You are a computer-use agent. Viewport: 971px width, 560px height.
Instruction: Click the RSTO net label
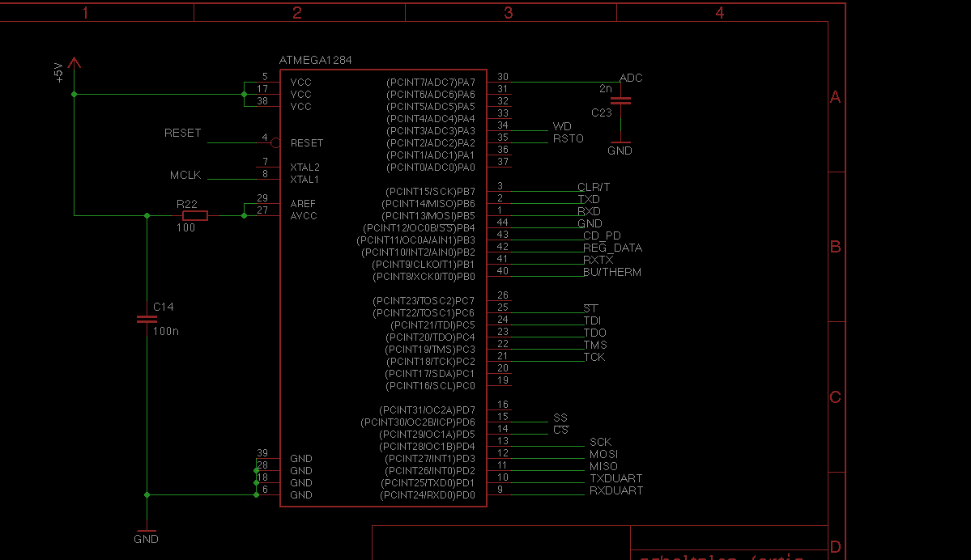tap(569, 138)
